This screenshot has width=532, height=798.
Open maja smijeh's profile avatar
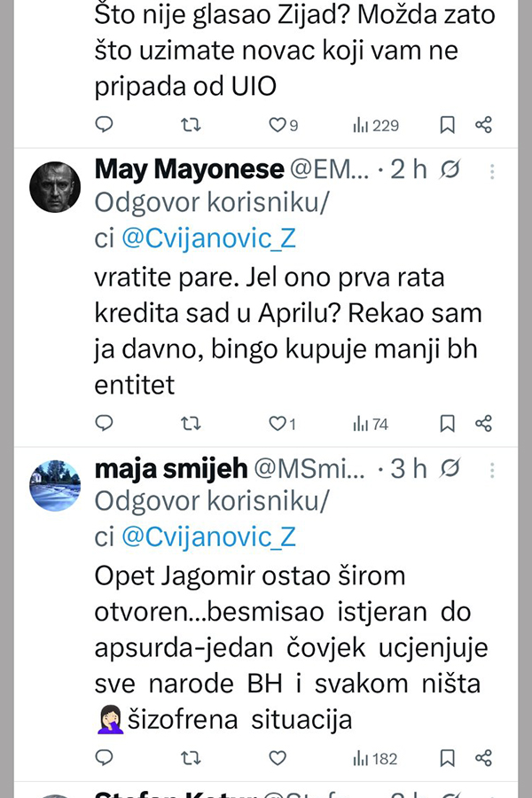[56, 485]
